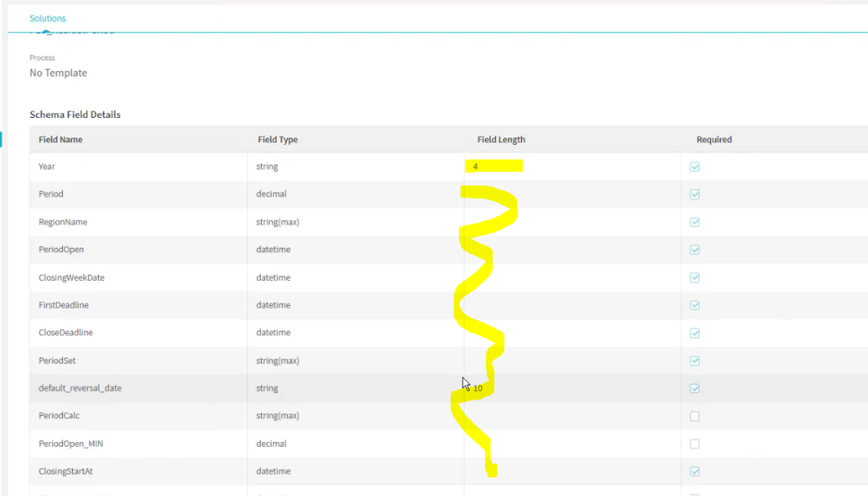
Task: Click the No Template process value
Action: (x=58, y=73)
